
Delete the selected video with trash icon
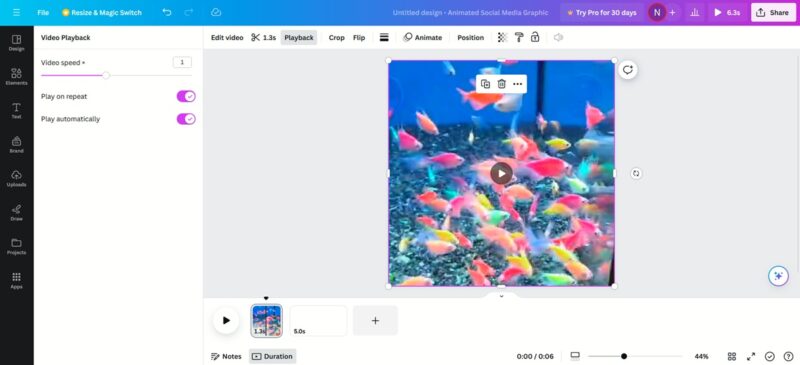coord(502,84)
